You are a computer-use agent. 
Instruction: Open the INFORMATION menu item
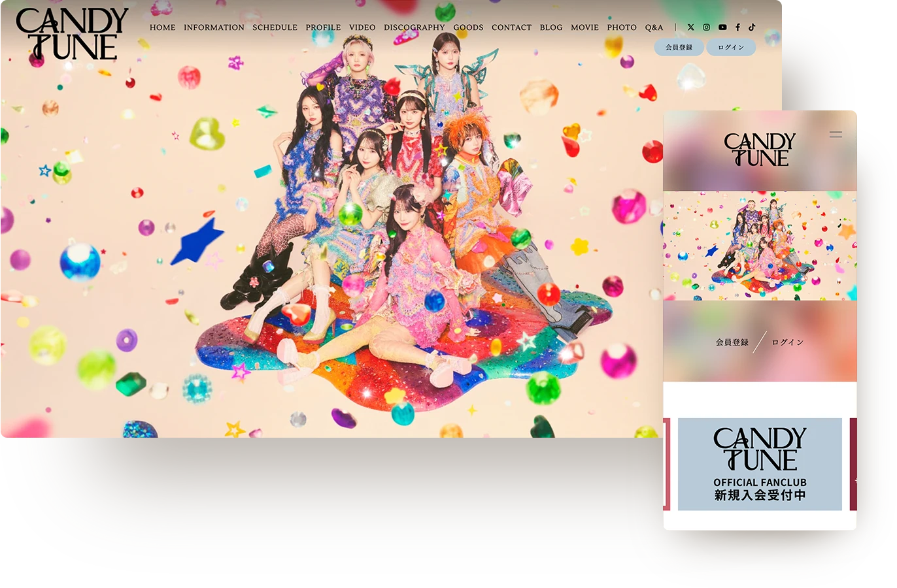coord(214,27)
